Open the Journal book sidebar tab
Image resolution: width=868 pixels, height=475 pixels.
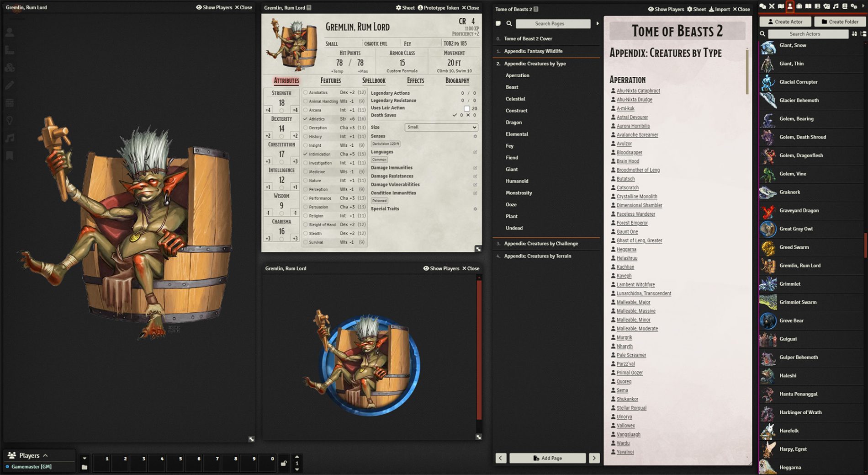point(808,6)
